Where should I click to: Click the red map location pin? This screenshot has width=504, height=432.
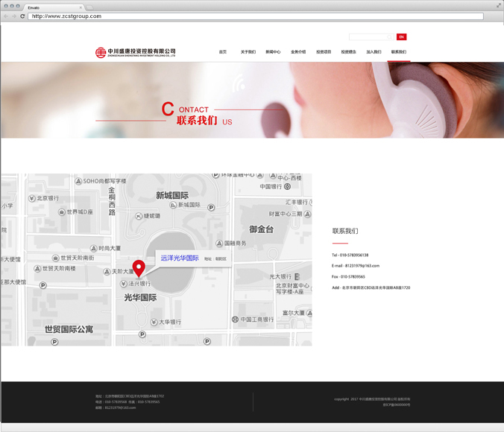point(138,268)
